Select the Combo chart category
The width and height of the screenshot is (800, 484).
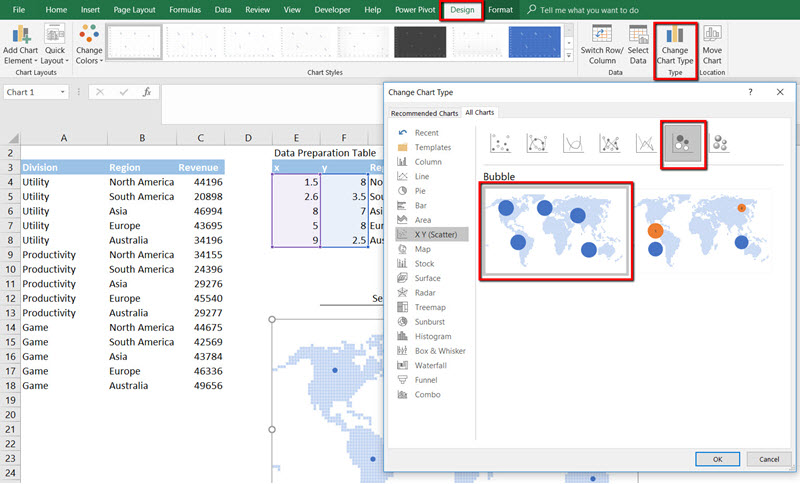point(427,394)
